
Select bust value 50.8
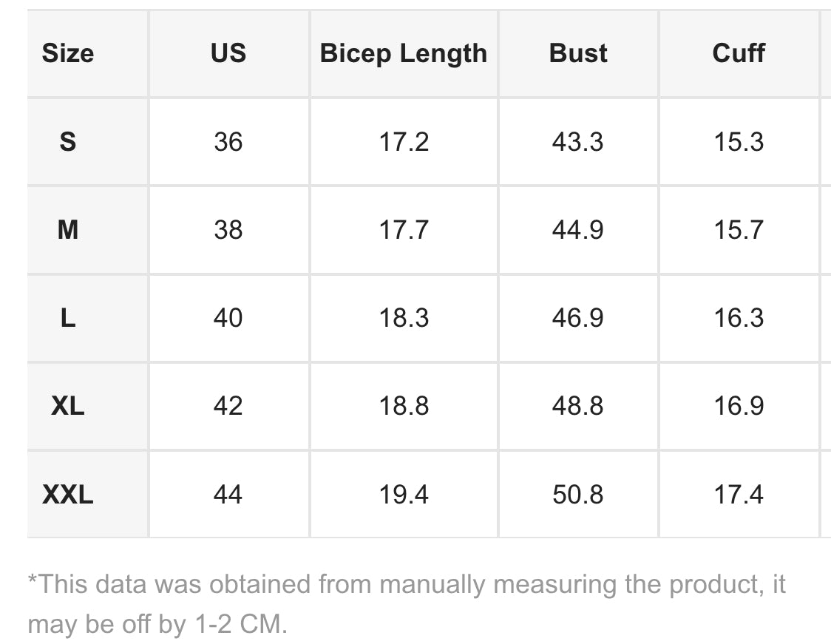click(x=578, y=494)
